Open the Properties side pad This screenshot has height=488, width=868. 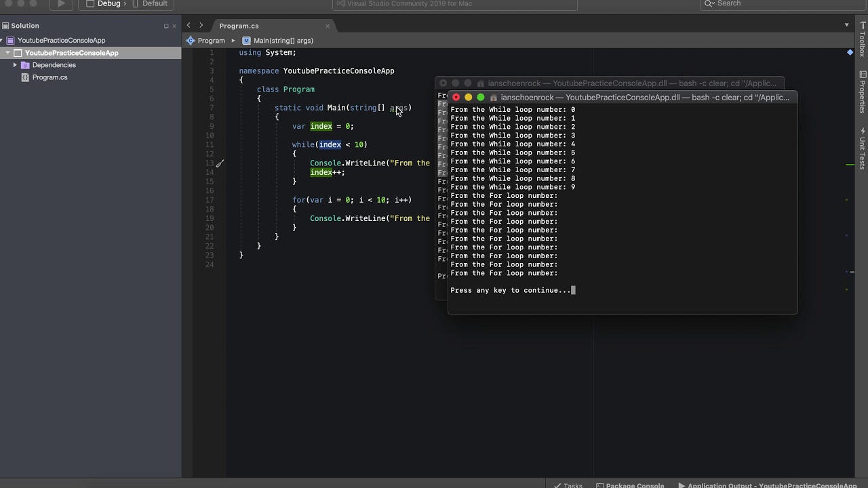(x=863, y=91)
